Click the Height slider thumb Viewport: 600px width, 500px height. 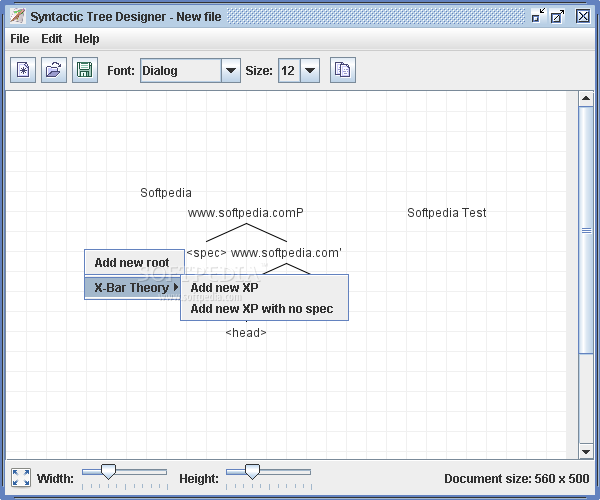252,472
